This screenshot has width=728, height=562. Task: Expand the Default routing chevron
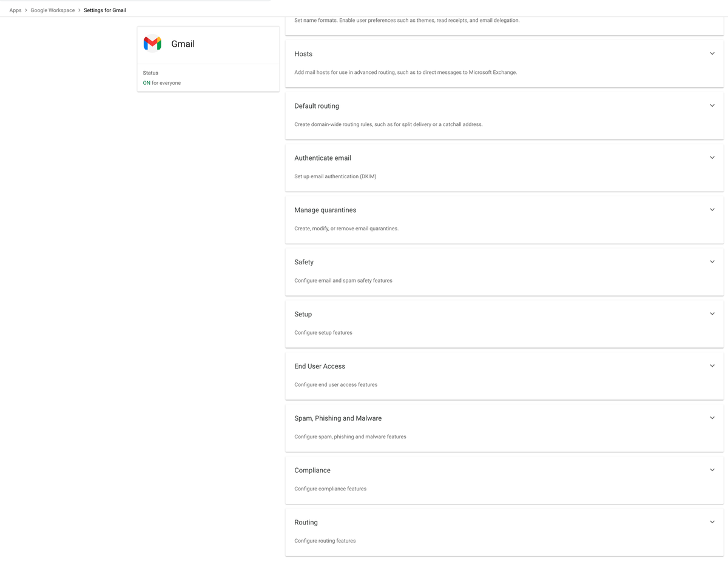click(x=712, y=105)
